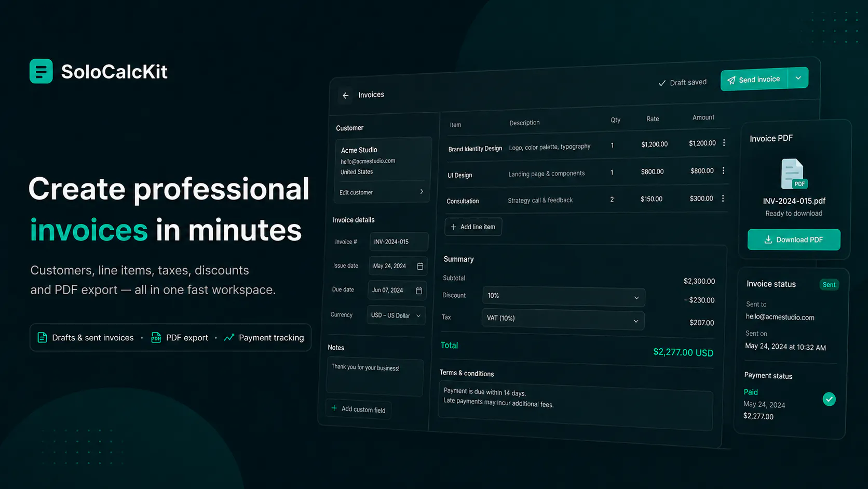Viewport: 868px width, 489px height.
Task: Click the Brand Identity Design item cell
Action: point(475,149)
